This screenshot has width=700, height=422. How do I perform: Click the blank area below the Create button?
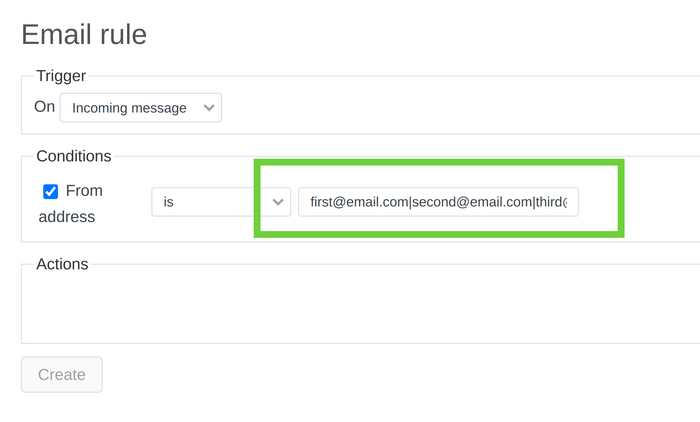point(62,406)
